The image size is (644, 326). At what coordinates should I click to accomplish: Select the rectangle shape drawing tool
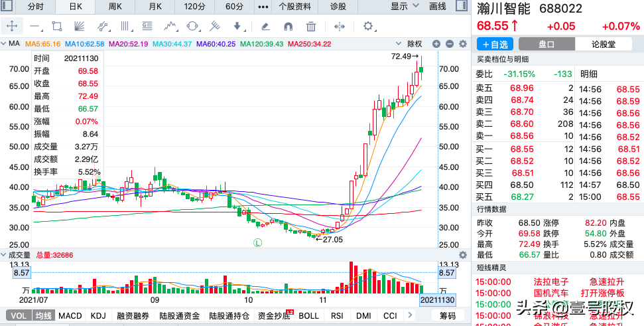[57, 27]
